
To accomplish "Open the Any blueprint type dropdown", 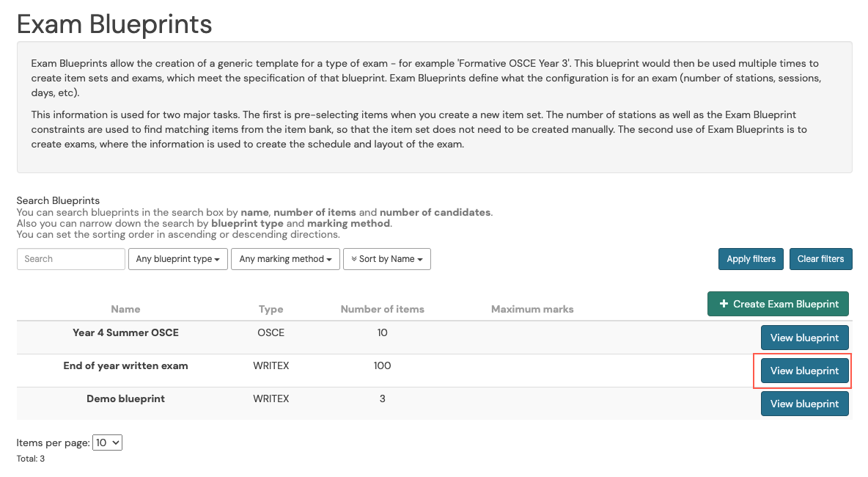I will pos(177,259).
